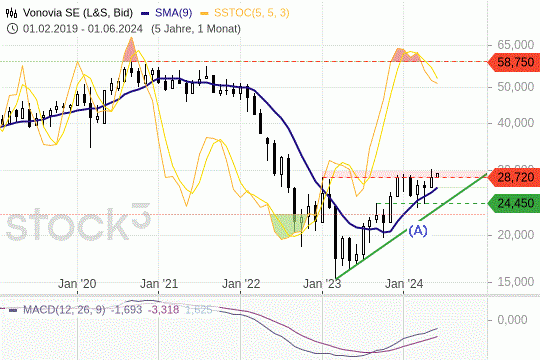Click the date range 01.02.2019 - 01.06.2024
This screenshot has width=540, height=360.
point(83,29)
